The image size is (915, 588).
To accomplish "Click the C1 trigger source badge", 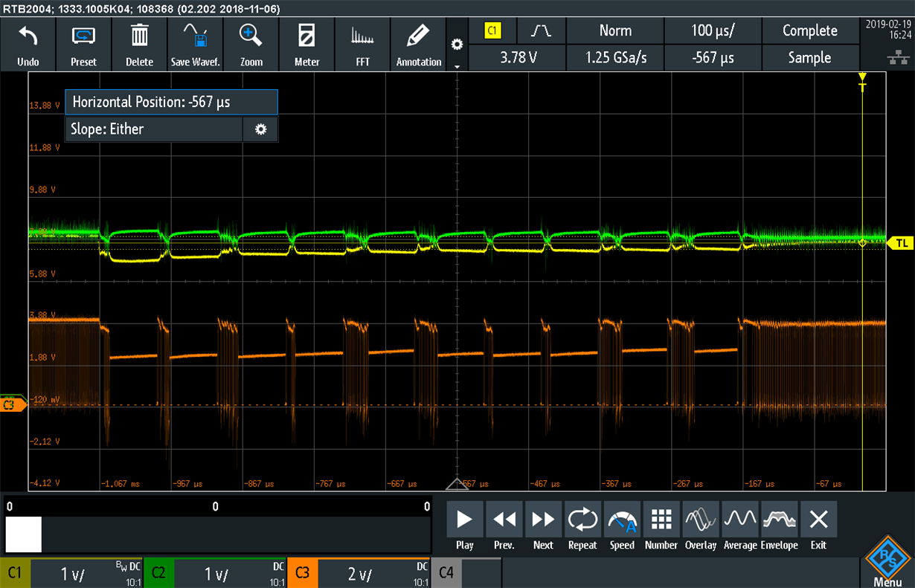I will point(493,31).
